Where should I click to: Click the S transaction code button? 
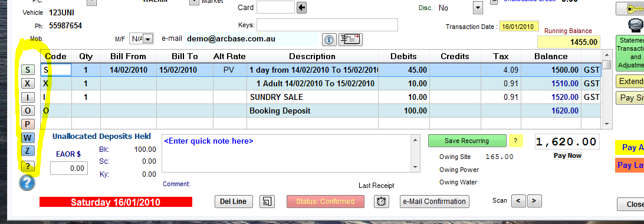click(28, 70)
